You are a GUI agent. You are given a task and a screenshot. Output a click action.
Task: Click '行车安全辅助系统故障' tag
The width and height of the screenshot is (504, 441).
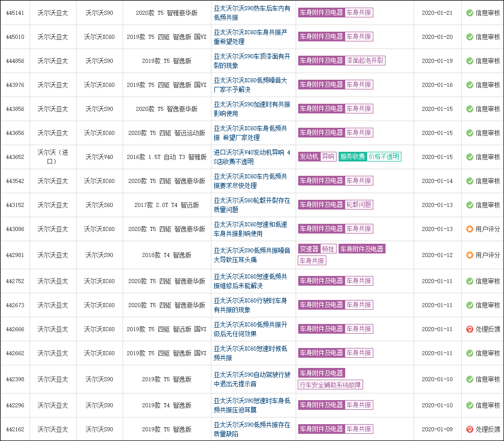[330, 385]
